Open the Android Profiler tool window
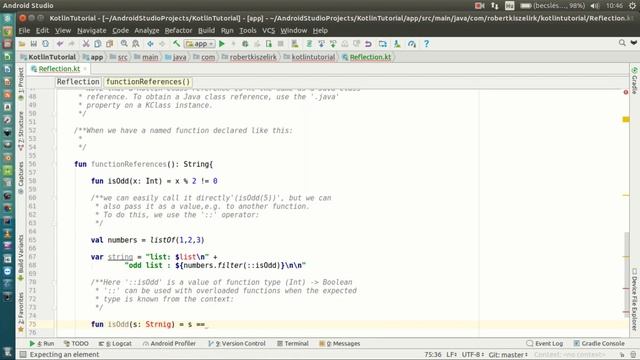 (169, 344)
